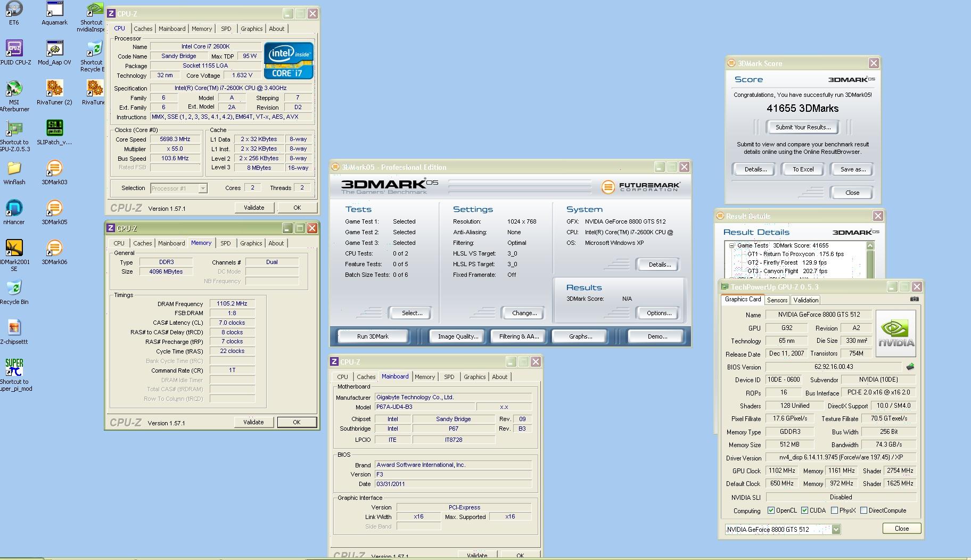971x560 pixels.
Task: Select GT2 - Firefly Forest result row
Action: pyautogui.click(x=787, y=262)
